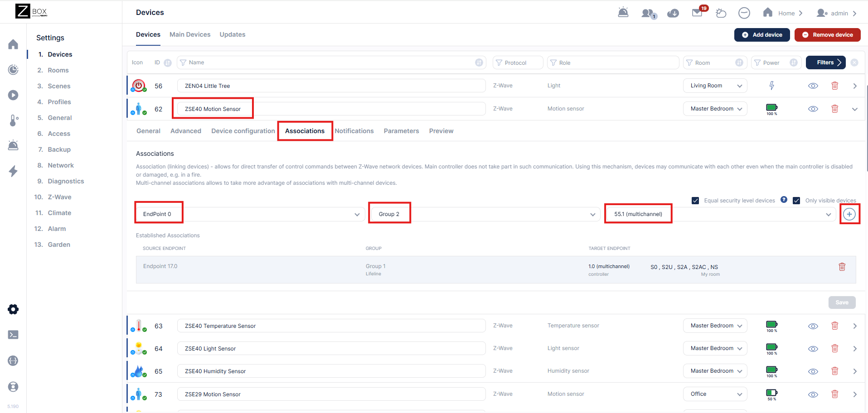
Task: Delete the ZEN04 Little Tree device
Action: click(x=835, y=86)
